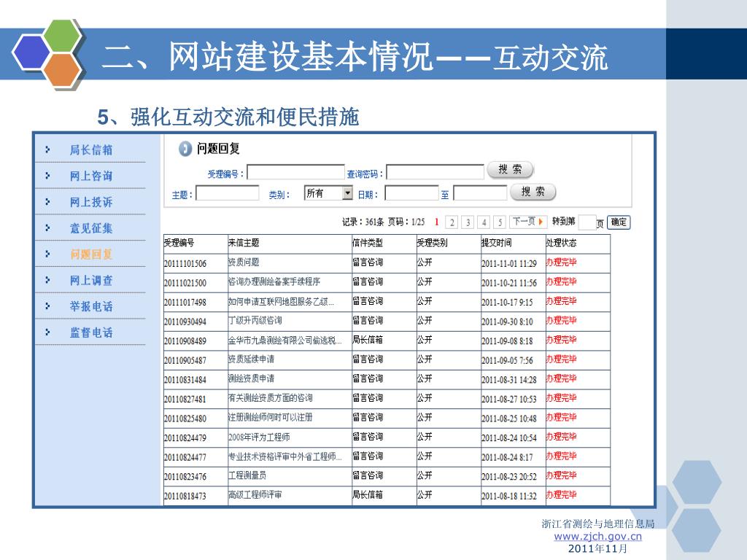
Task: Click arrow icon beside 网上咨询
Action: pos(47,176)
